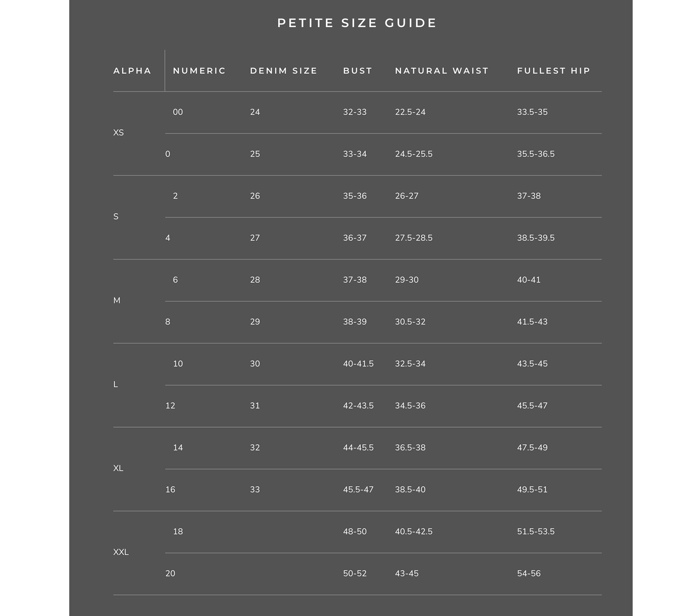The image size is (693, 616).
Task: Click the XS alpha size label
Action: (x=119, y=133)
